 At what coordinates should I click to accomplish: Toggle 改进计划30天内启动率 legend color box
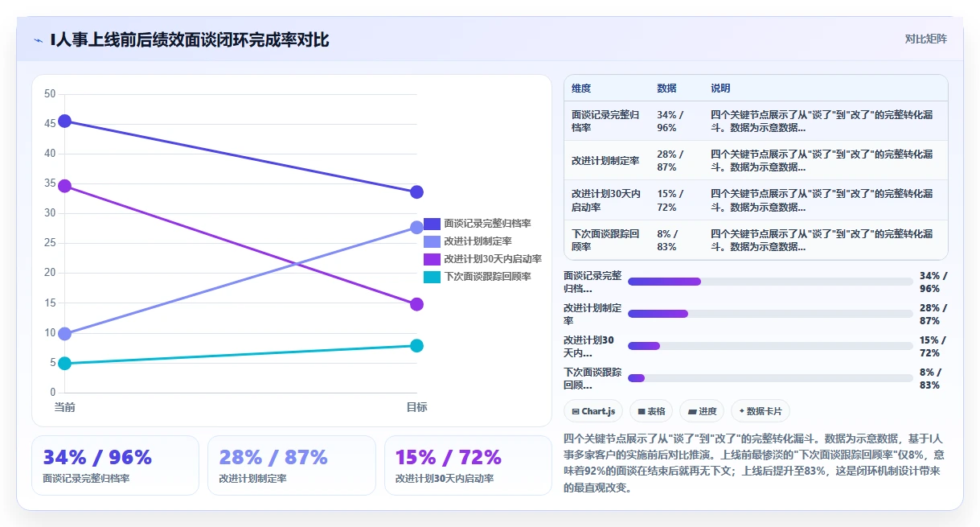tap(432, 259)
